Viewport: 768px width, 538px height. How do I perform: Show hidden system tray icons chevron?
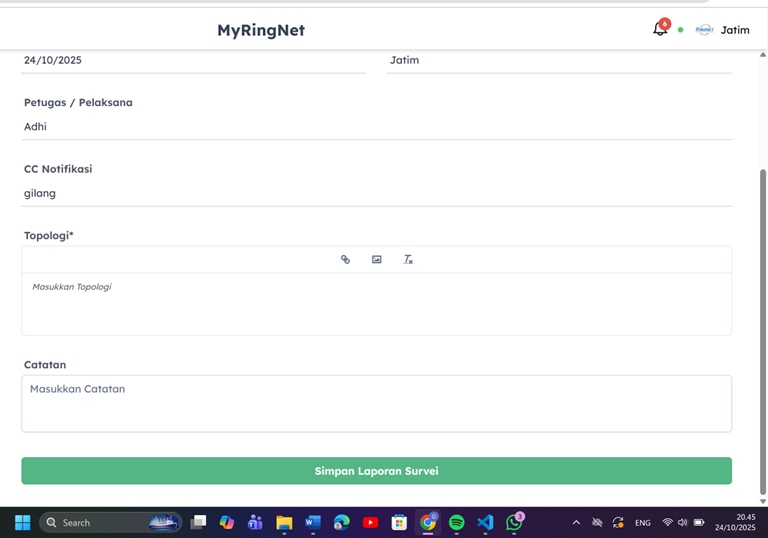coord(576,522)
